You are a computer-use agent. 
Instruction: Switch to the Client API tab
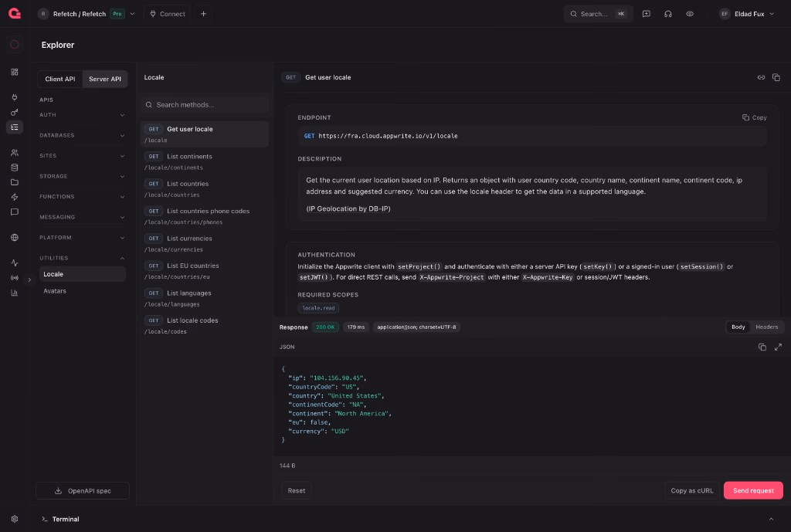[60, 79]
